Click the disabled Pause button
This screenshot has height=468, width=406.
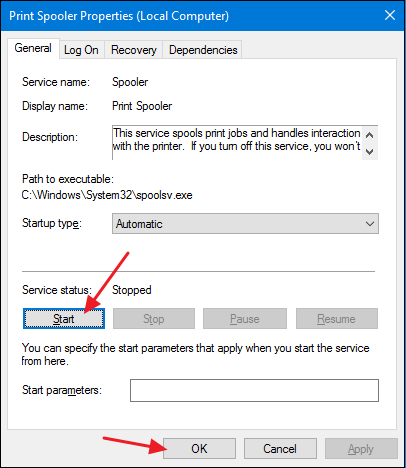(245, 319)
